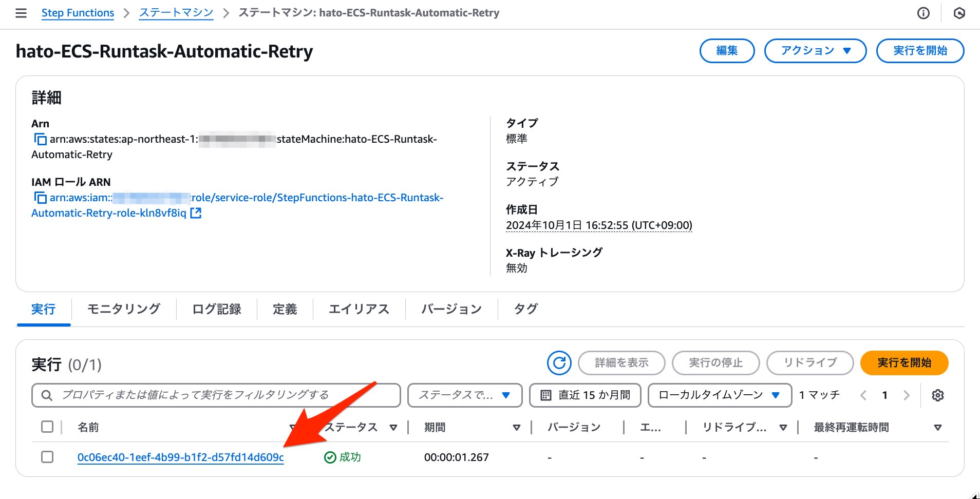Image resolution: width=980 pixels, height=499 pixels.
Task: Go to next page of executions
Action: coord(907,395)
